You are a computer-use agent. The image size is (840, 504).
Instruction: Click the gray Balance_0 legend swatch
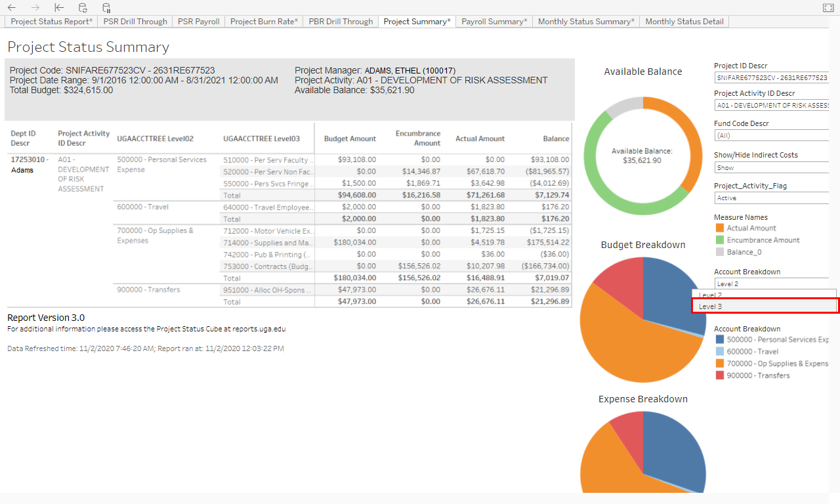(x=720, y=251)
